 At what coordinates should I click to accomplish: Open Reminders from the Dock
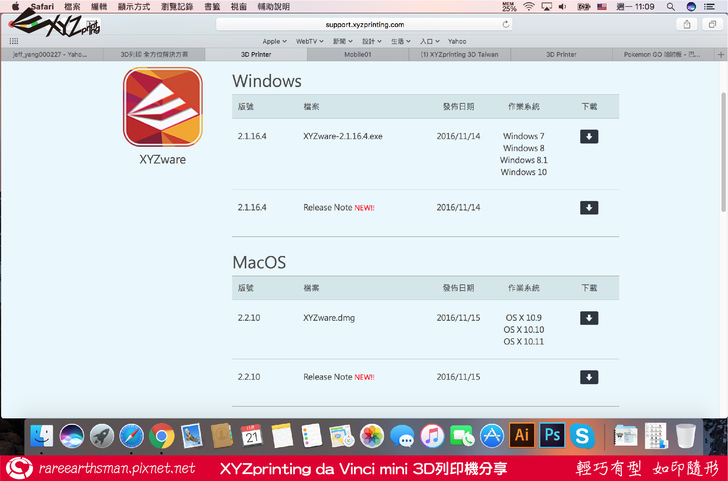[x=312, y=436]
